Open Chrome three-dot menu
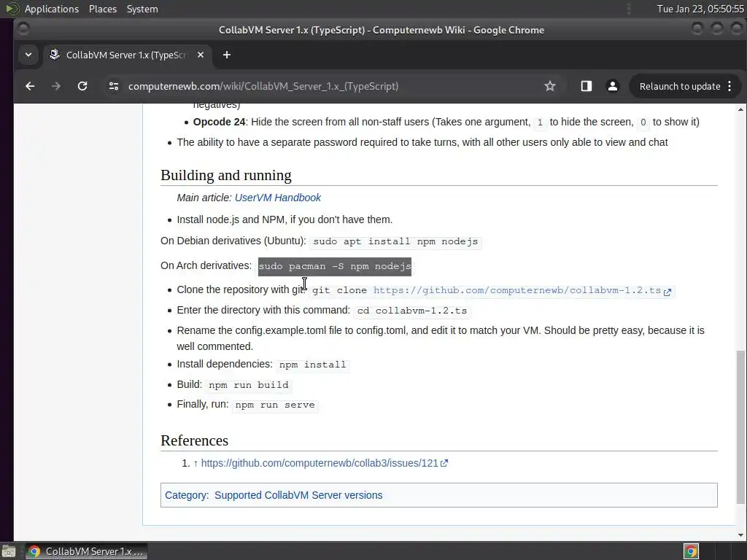 pos(729,86)
